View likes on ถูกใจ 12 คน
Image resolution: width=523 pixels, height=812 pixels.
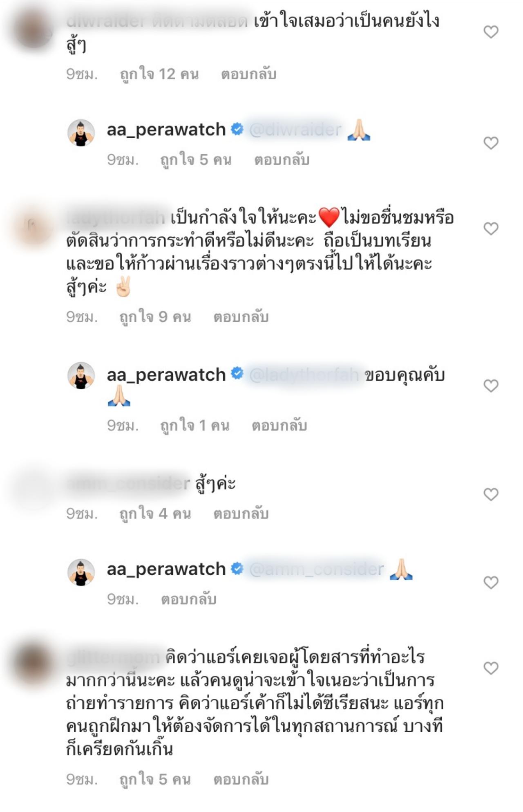159,74
